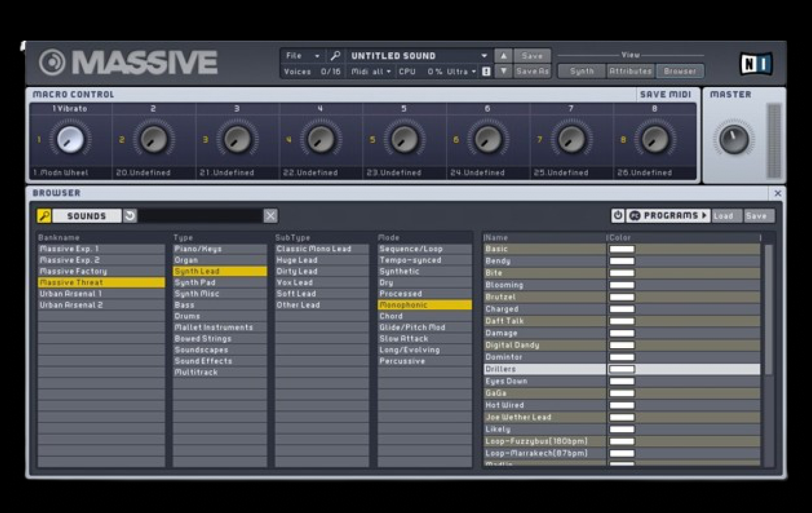Select the Basic sound

pyautogui.click(x=545, y=249)
